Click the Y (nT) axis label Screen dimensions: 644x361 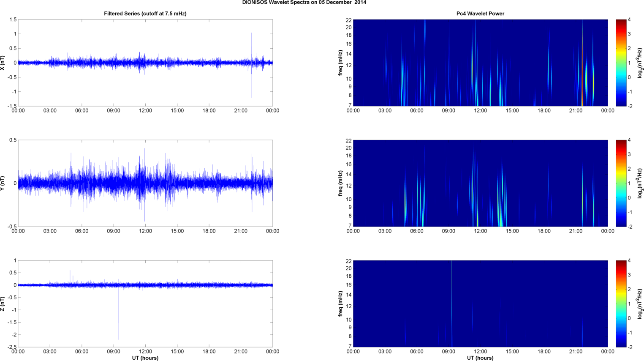3,183
